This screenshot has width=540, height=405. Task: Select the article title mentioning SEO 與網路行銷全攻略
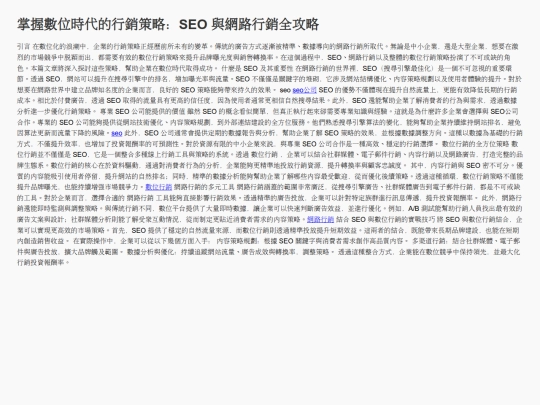tap(168, 24)
